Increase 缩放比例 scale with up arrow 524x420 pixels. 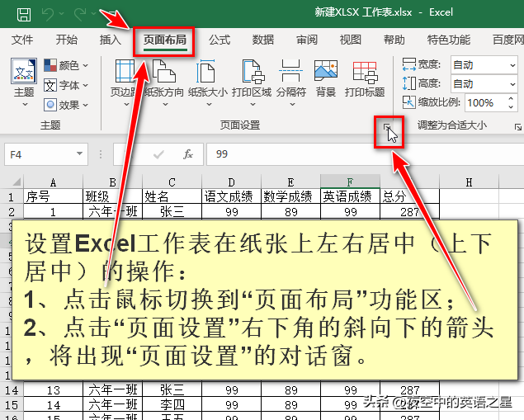[x=511, y=99]
